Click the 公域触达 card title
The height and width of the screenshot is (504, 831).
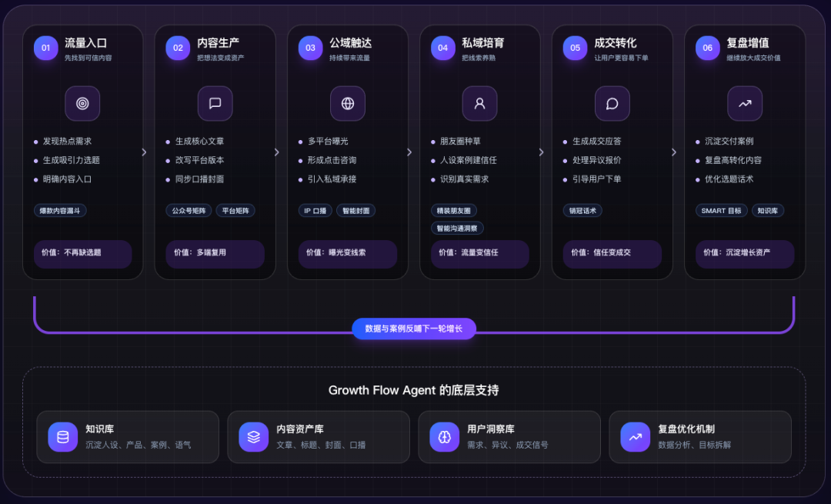[x=351, y=43]
